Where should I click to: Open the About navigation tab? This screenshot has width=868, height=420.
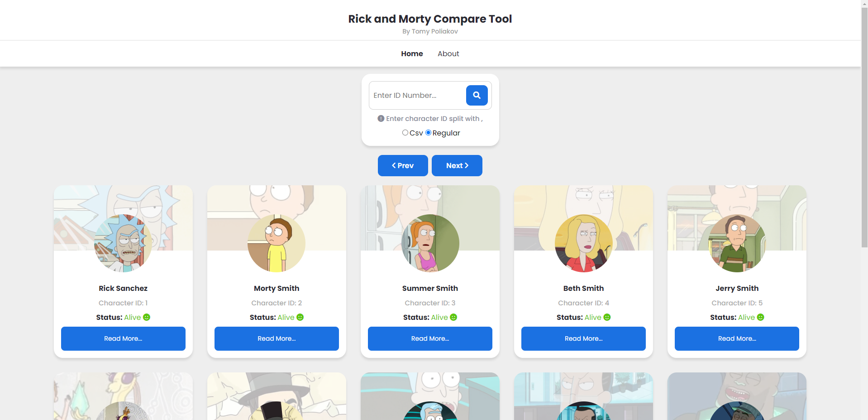click(x=448, y=53)
